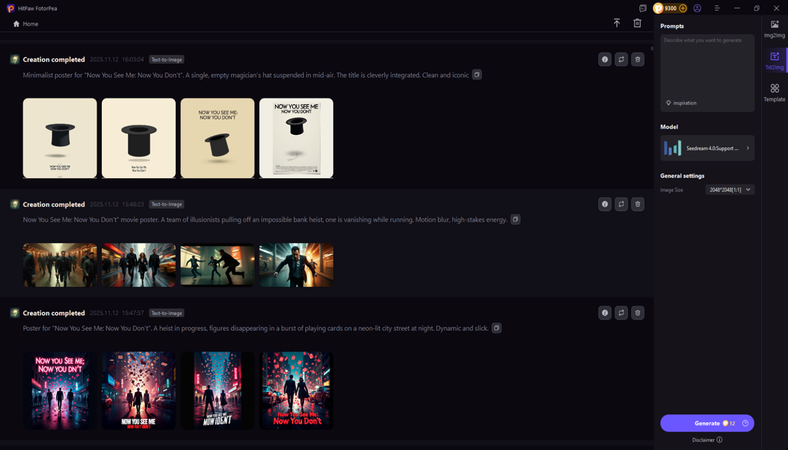Open the Template tab
Viewport: 788px width, 450px height.
point(774,93)
